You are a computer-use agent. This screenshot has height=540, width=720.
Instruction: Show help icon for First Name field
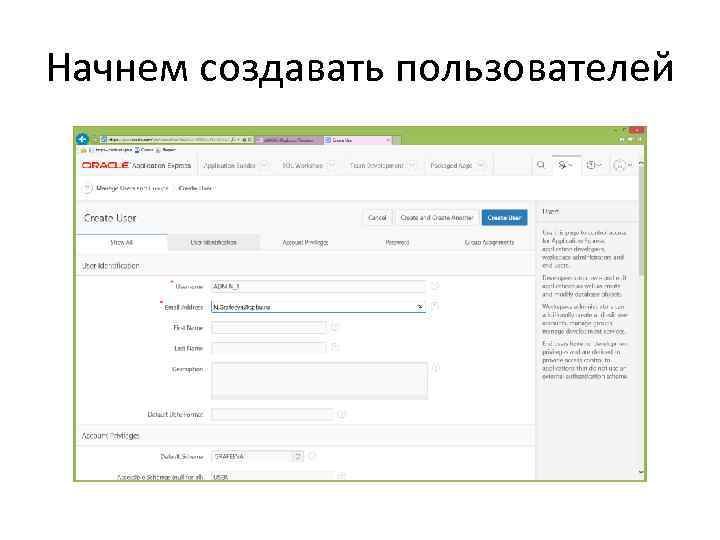click(x=335, y=327)
